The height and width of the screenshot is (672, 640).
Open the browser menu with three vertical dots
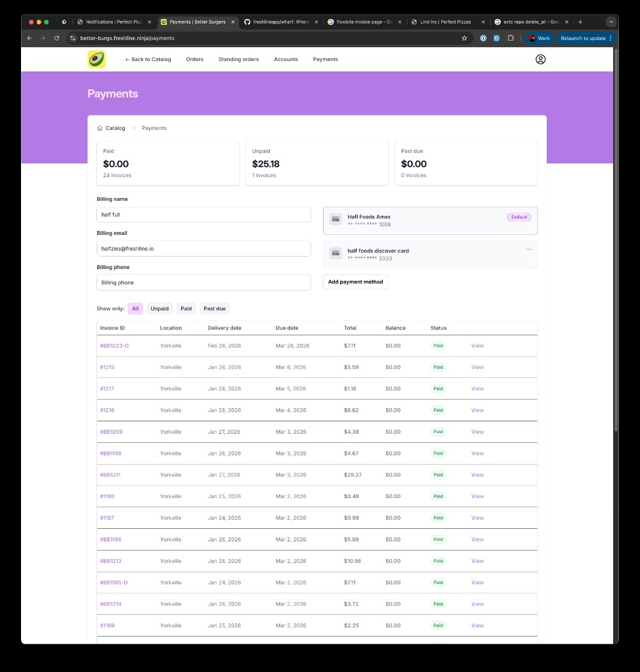coord(611,38)
